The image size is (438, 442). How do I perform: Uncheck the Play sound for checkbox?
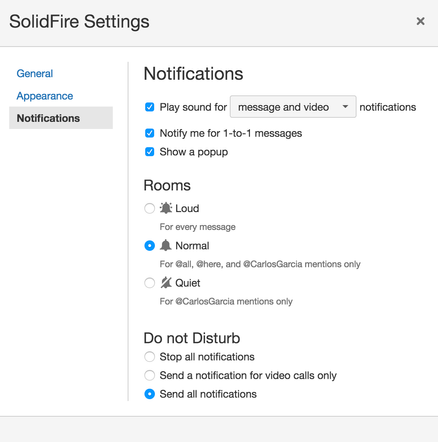point(150,107)
